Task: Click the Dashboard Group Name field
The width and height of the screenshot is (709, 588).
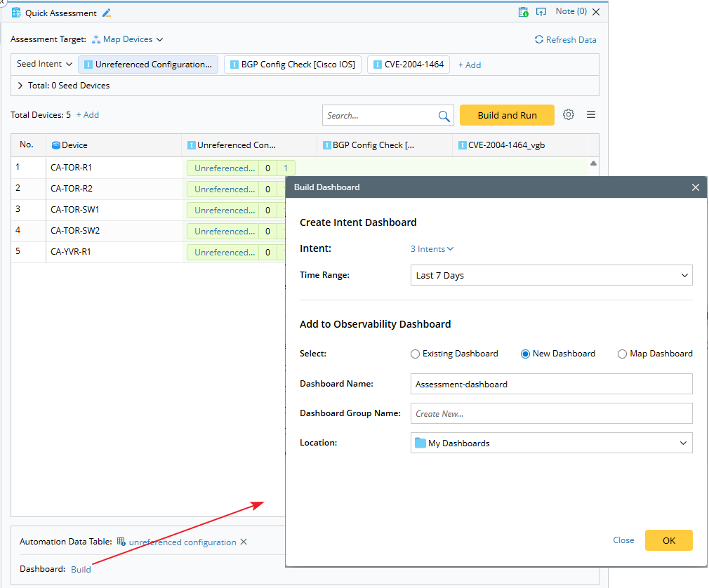Action: [551, 413]
